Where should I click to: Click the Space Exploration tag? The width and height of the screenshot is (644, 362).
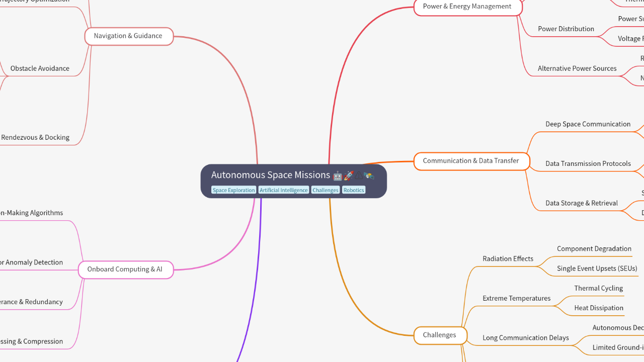pyautogui.click(x=233, y=190)
